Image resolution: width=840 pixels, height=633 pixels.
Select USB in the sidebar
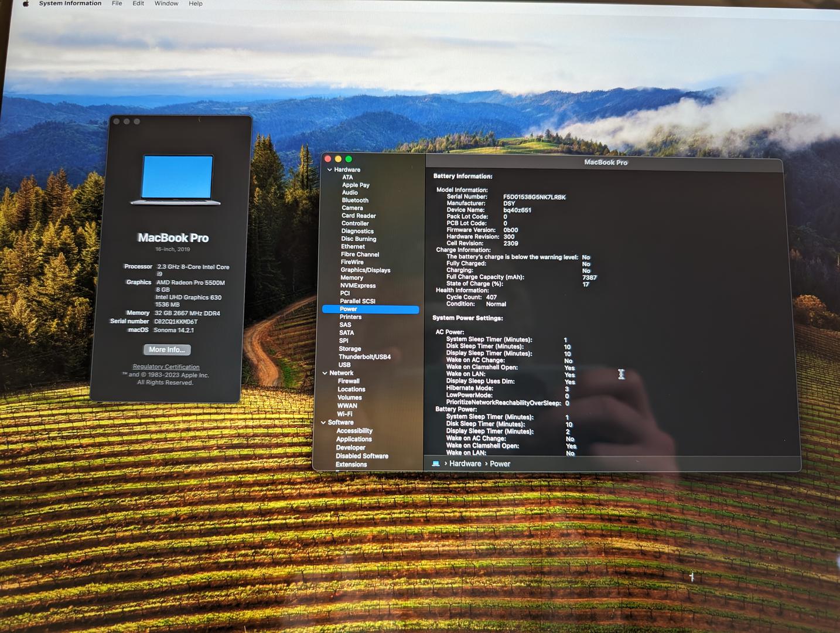click(344, 365)
